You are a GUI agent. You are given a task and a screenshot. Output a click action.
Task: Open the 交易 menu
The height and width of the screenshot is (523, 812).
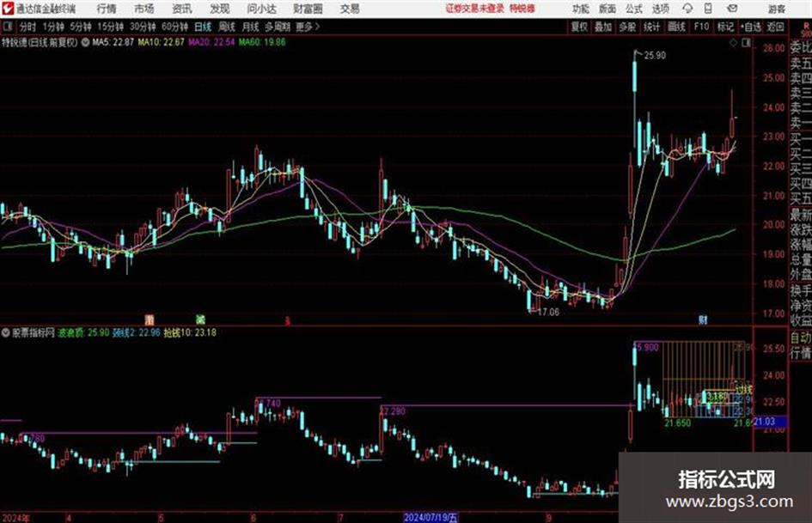click(350, 9)
